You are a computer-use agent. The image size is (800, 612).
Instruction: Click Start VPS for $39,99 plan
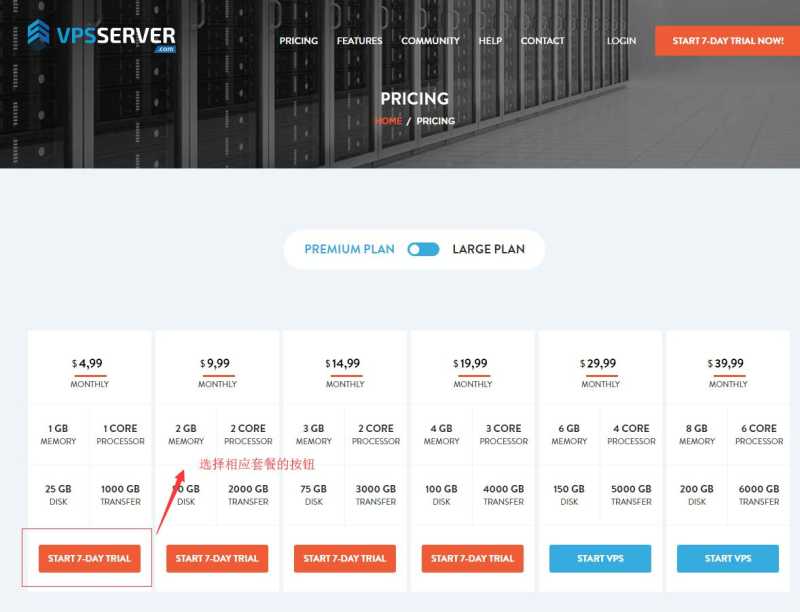pyautogui.click(x=728, y=558)
